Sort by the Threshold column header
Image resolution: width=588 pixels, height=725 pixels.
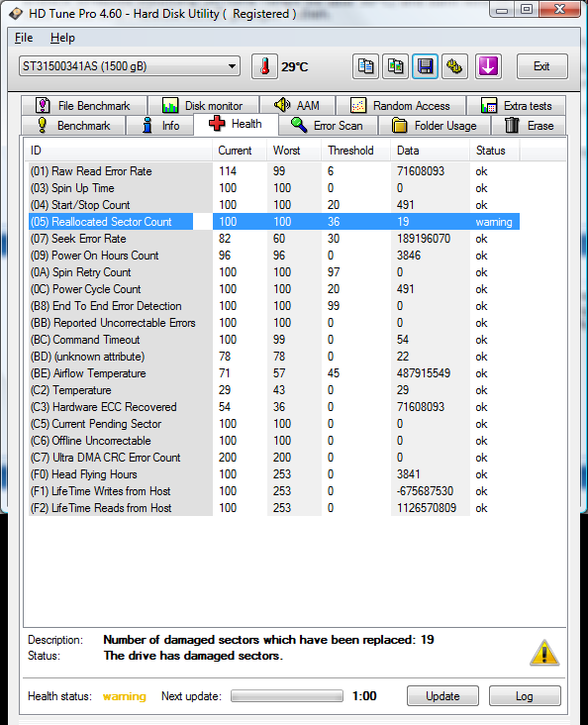point(356,151)
